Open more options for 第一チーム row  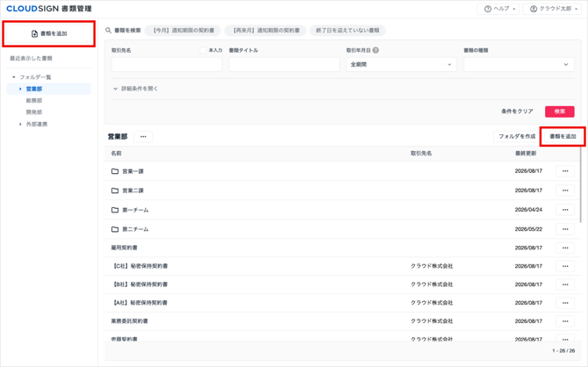pos(565,210)
